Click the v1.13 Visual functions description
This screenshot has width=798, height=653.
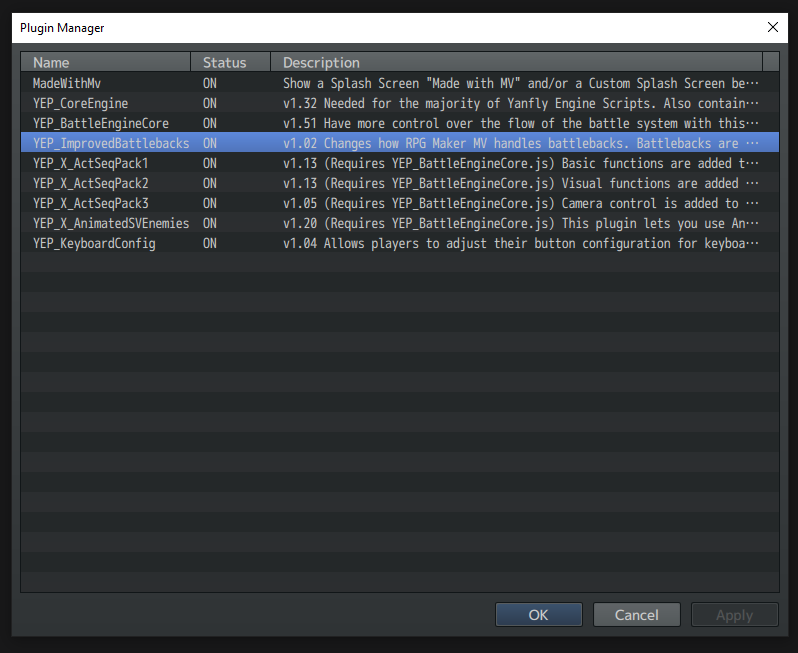click(521, 183)
